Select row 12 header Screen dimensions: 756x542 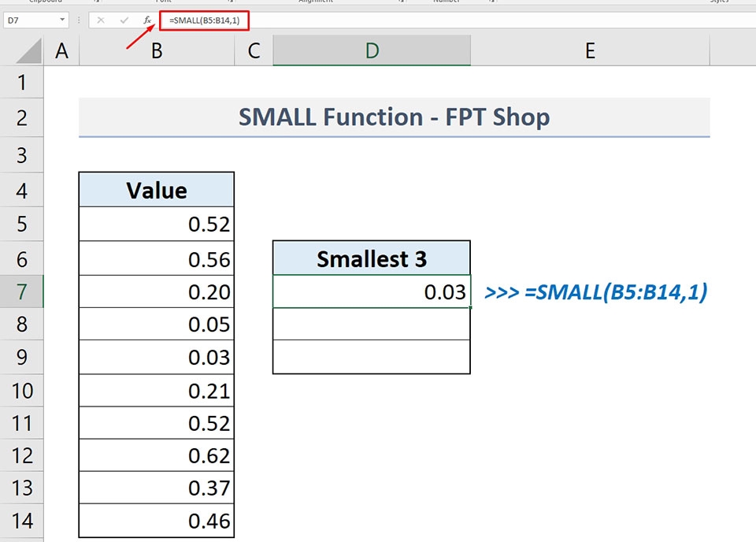[22, 455]
